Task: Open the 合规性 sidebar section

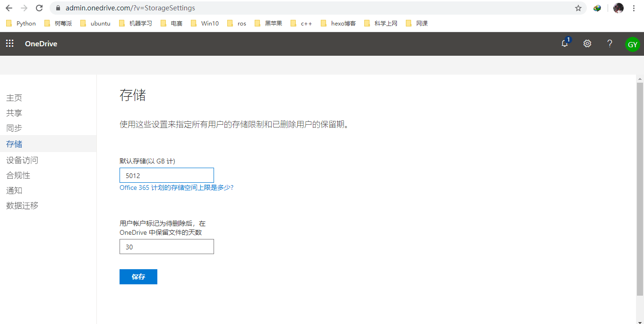Action: (18, 175)
